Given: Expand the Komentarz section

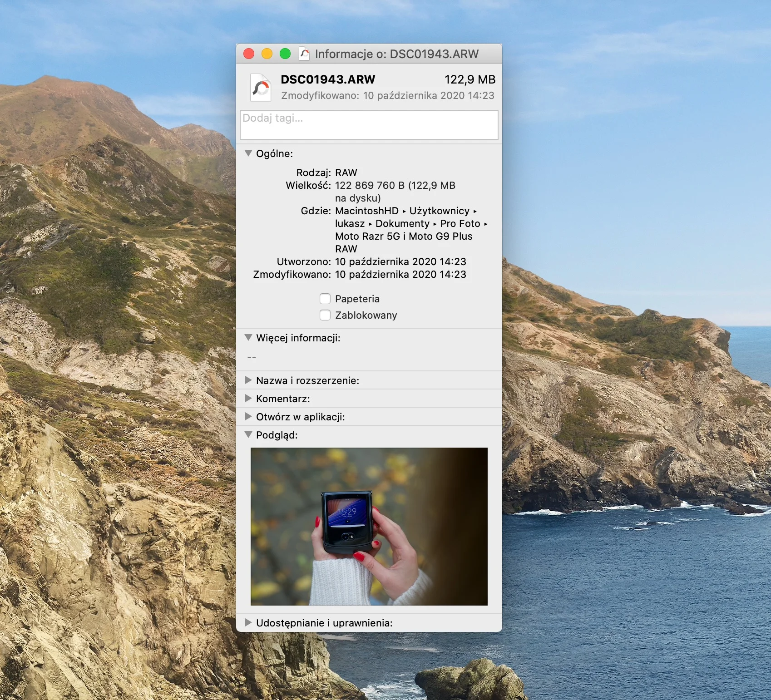Looking at the screenshot, I should point(248,398).
